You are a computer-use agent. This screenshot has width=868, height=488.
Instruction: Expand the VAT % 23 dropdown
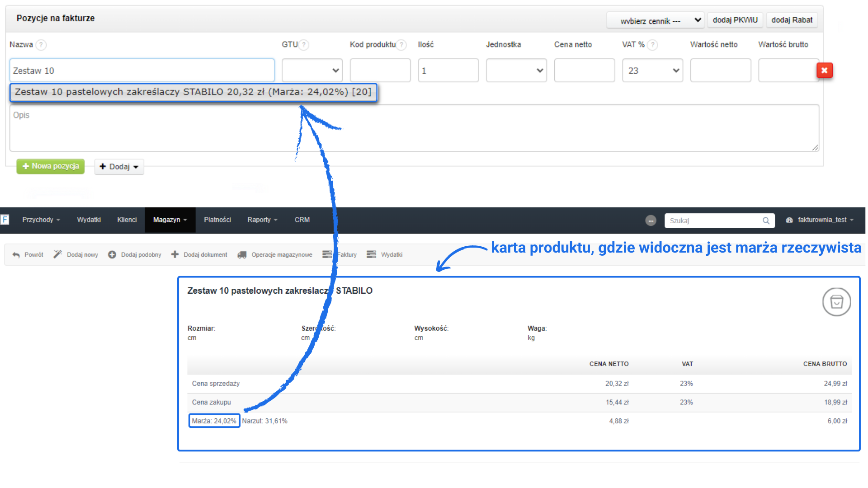pos(652,70)
